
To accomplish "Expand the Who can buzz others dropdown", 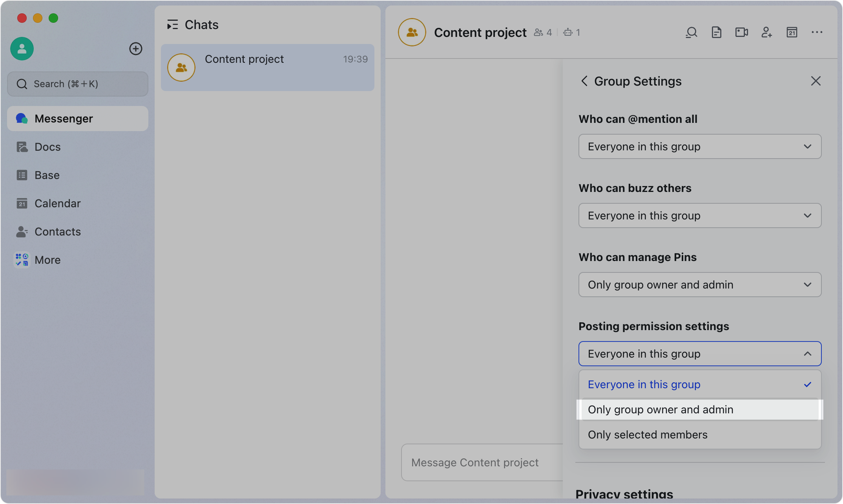I will [x=700, y=215].
